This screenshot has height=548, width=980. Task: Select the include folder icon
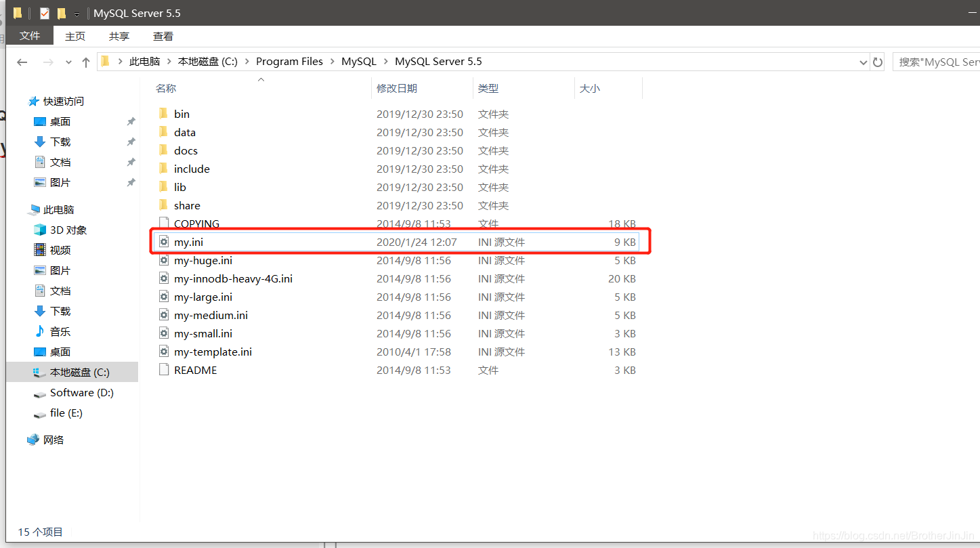coord(163,169)
